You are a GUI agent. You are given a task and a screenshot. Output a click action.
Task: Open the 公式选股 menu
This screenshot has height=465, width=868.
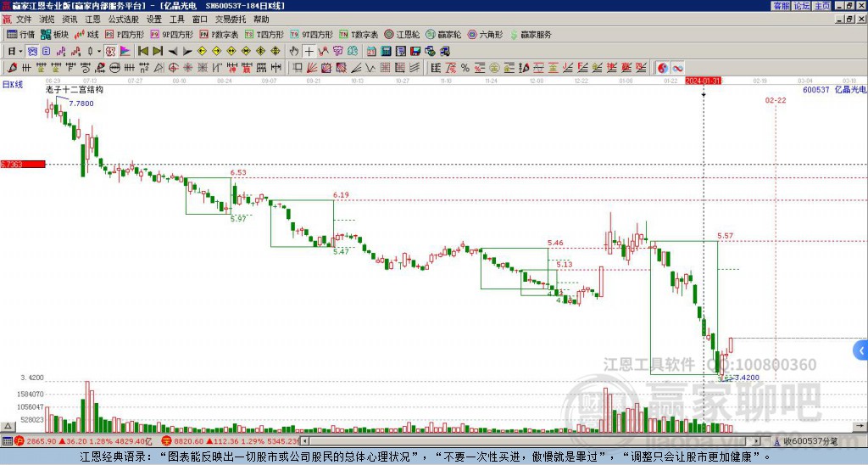tap(124, 20)
